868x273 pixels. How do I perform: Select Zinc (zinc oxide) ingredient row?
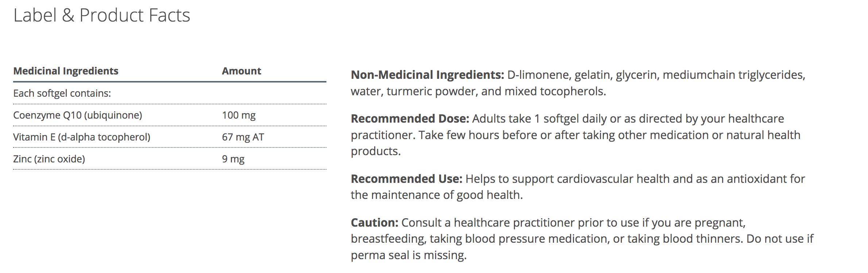coord(170,159)
